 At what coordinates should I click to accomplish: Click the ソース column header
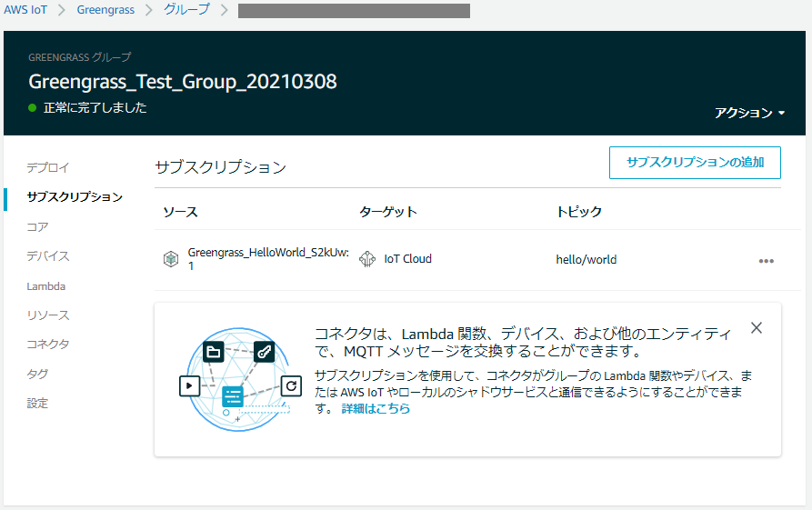(180, 212)
